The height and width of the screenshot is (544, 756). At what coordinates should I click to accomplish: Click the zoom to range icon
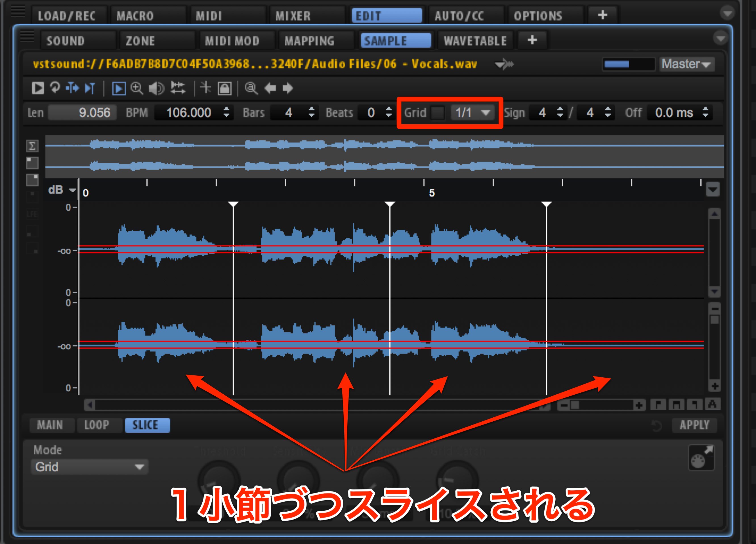pyautogui.click(x=676, y=405)
